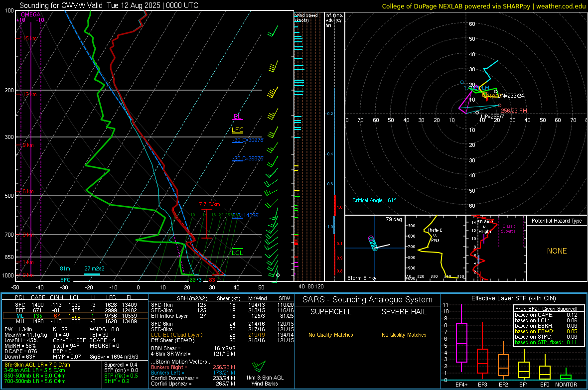Click the 1km & 6km AGL wind barb graphic
The height and width of the screenshot is (390, 588).
pyautogui.click(x=259, y=367)
